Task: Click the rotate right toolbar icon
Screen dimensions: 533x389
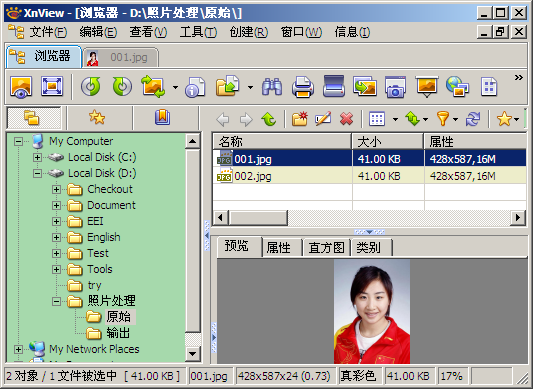Action: (122, 86)
